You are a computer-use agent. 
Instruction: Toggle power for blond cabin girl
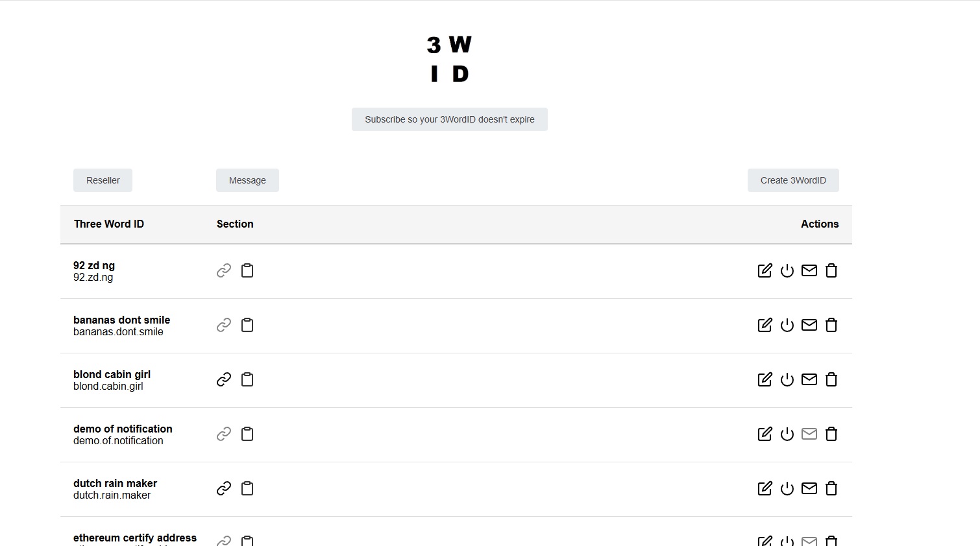pos(787,379)
